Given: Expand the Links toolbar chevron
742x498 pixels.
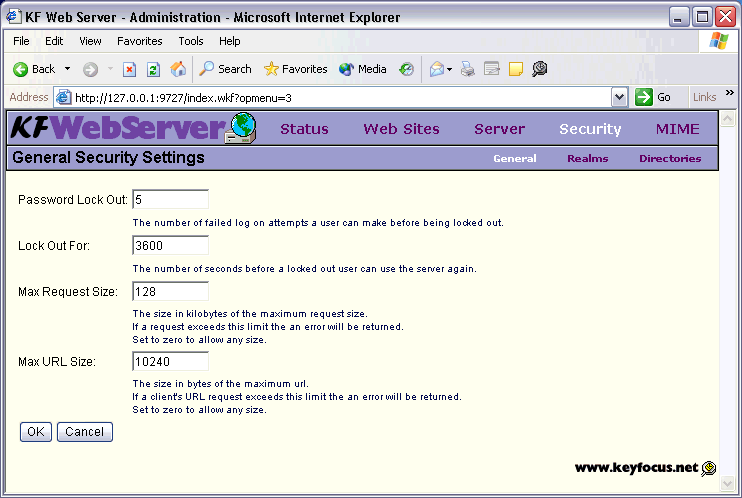Looking at the screenshot, I should (x=730, y=92).
